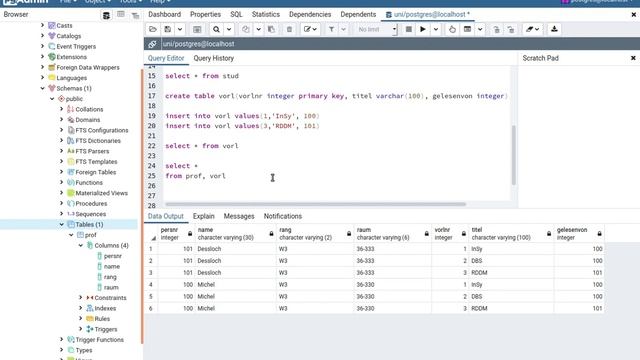Open the Clear eraser menu
The image size is (640, 360).
532,29
